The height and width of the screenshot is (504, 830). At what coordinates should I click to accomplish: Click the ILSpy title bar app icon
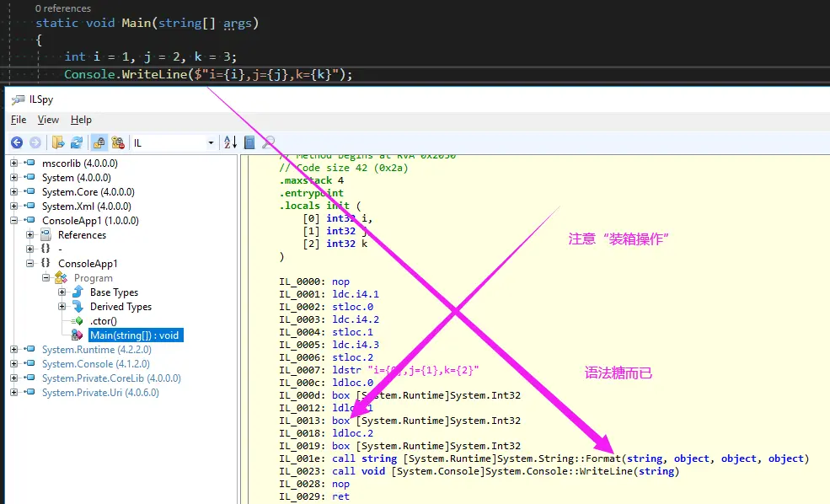[18, 99]
